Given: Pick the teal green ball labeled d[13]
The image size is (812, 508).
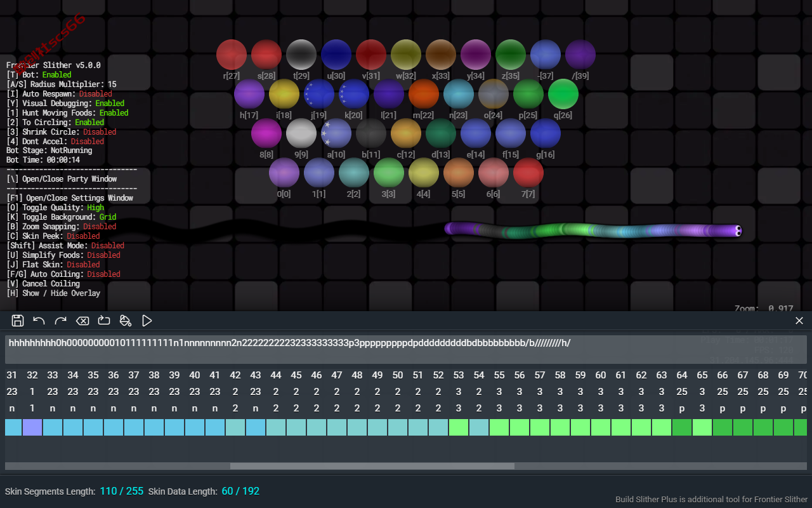Looking at the screenshot, I should click(x=441, y=133).
